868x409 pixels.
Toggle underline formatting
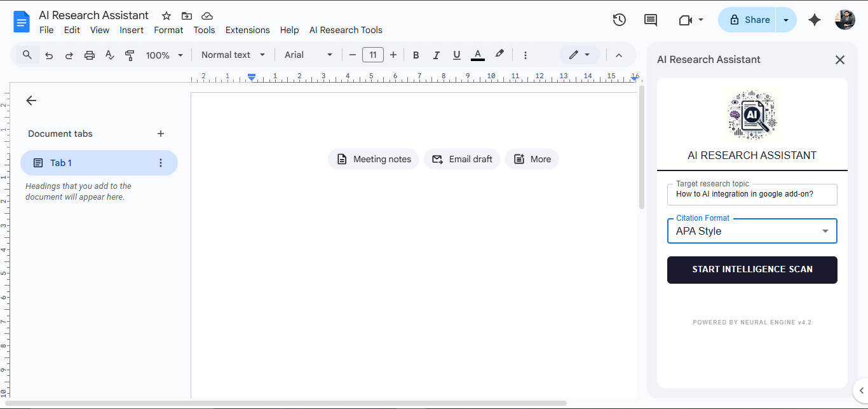click(x=456, y=55)
